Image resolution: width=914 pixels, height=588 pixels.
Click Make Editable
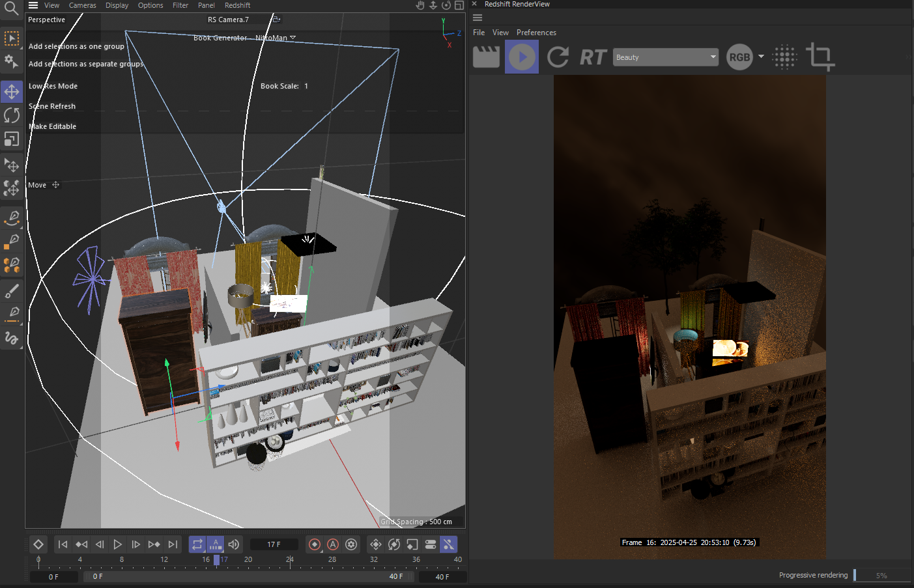52,126
